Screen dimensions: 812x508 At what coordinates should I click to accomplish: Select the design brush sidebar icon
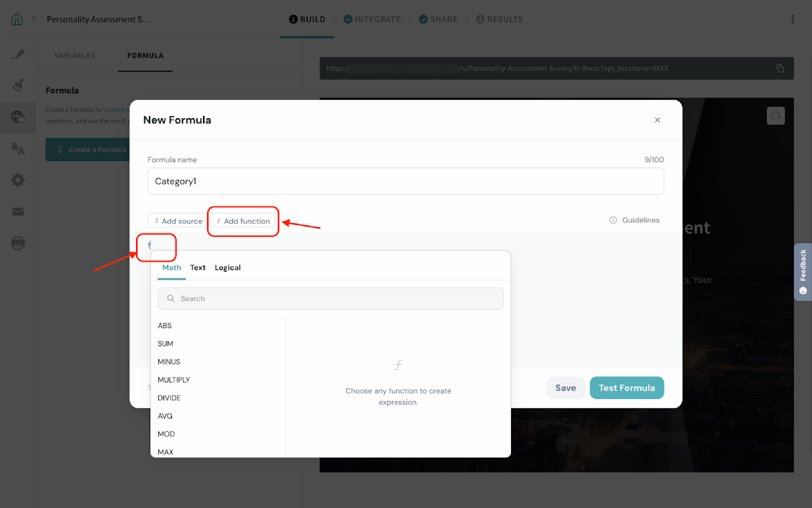click(18, 85)
